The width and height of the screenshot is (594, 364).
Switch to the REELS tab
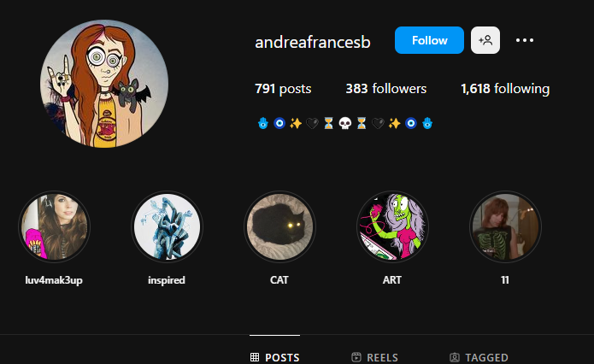click(374, 357)
